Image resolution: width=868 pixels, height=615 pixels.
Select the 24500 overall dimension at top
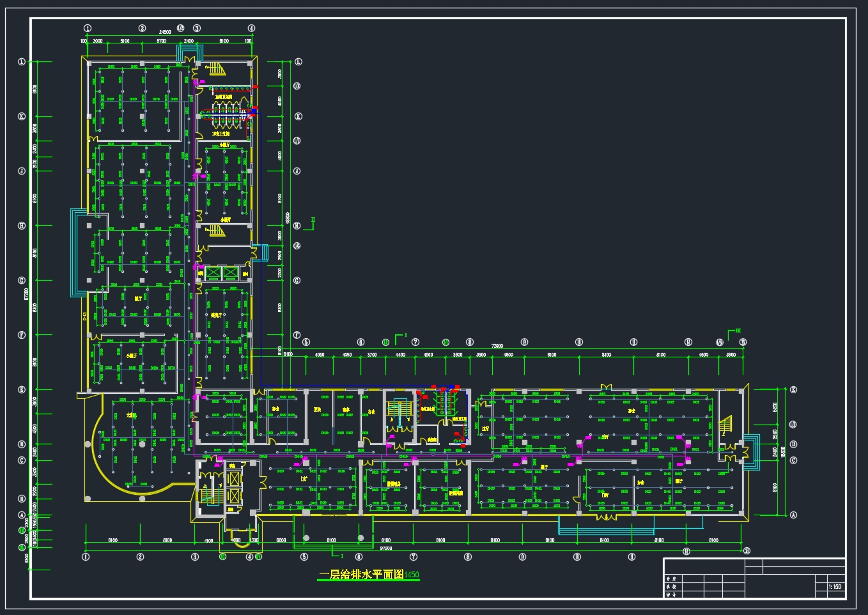(x=164, y=32)
